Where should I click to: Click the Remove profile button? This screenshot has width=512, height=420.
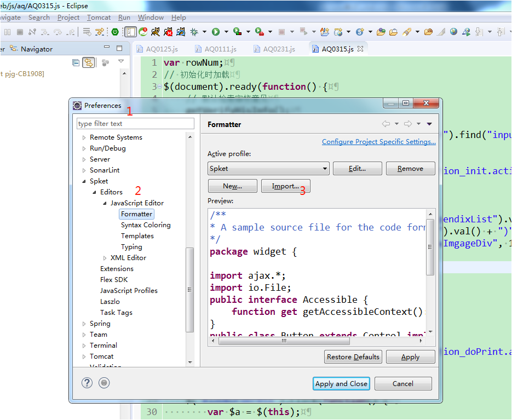[x=411, y=169]
